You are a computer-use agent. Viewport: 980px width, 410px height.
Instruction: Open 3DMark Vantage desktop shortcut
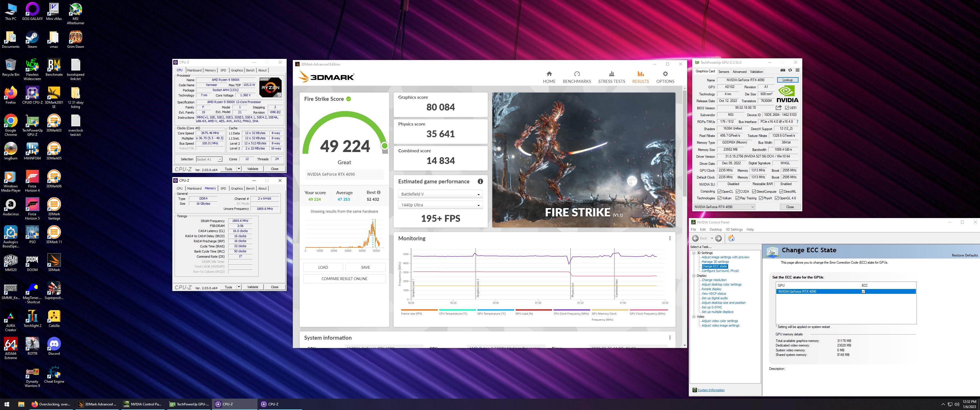click(54, 209)
